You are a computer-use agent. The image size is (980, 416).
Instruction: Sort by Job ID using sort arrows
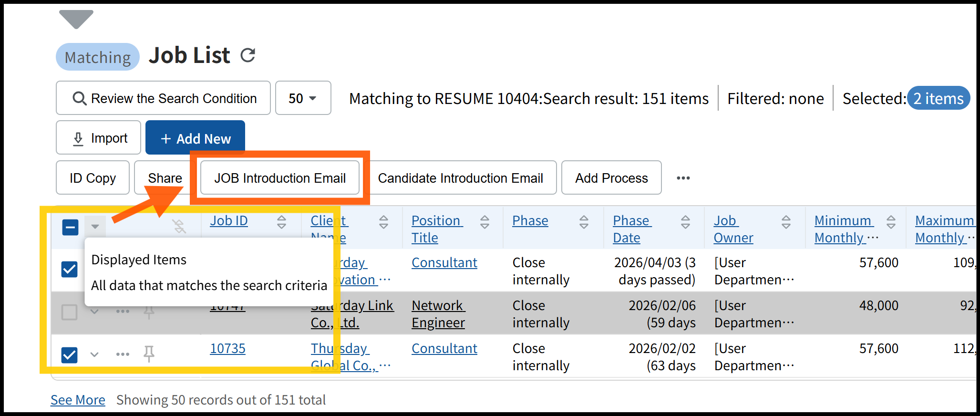click(x=281, y=221)
